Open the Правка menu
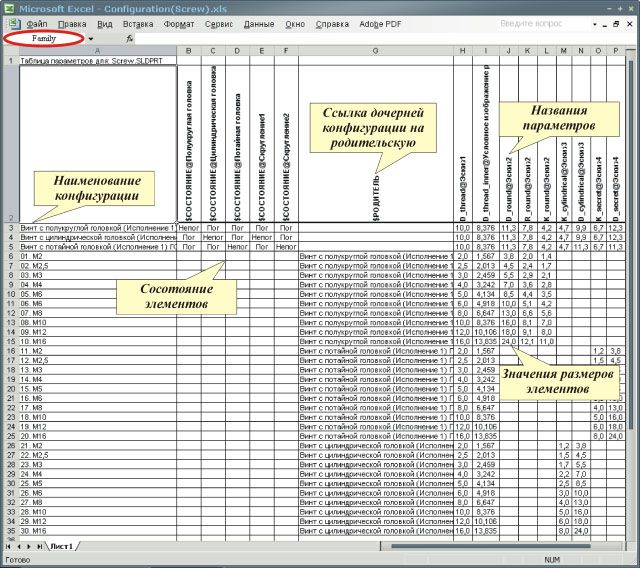Screen dimensions: 640x568 [72, 24]
